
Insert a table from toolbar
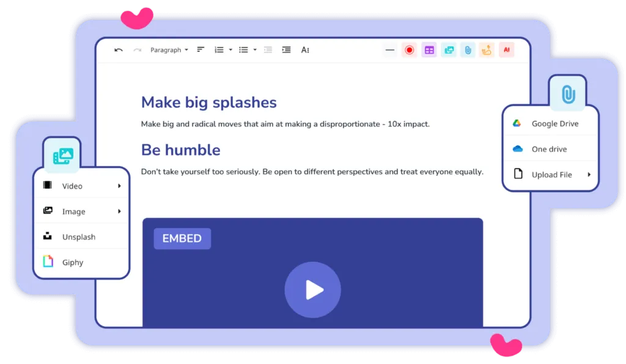pos(429,50)
